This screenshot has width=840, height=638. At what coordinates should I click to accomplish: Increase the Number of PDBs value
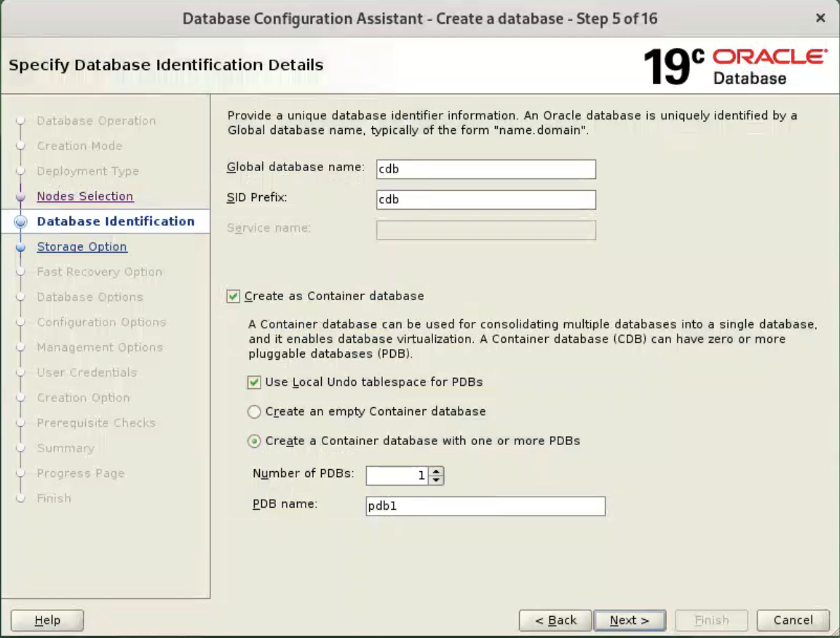(x=436, y=471)
